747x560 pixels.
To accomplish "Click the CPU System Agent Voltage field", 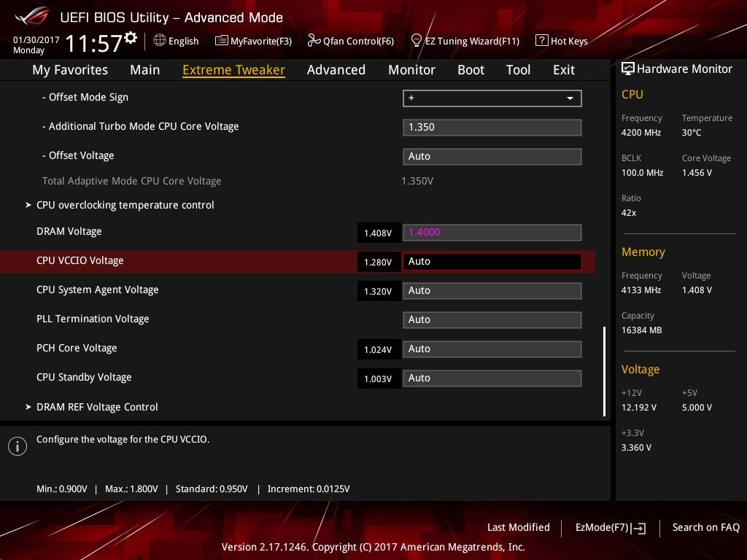I will point(492,290).
